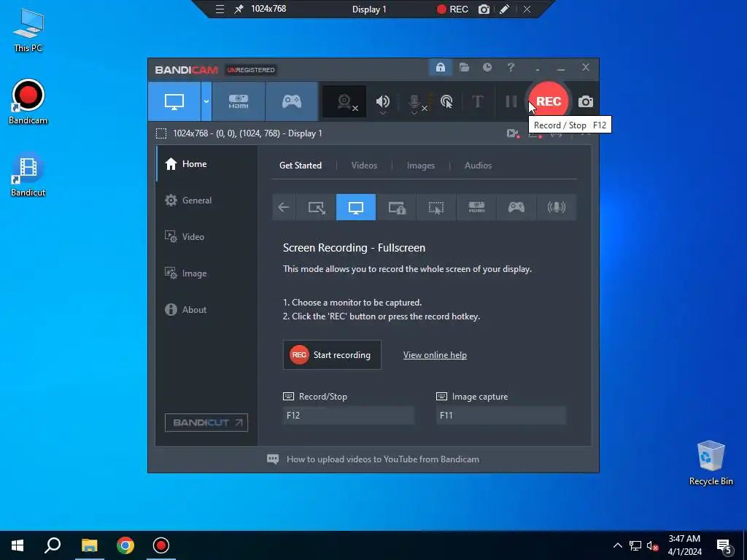Select the gamepad Game recording icon in the Get Started panel
The height and width of the screenshot is (560, 747).
516,207
